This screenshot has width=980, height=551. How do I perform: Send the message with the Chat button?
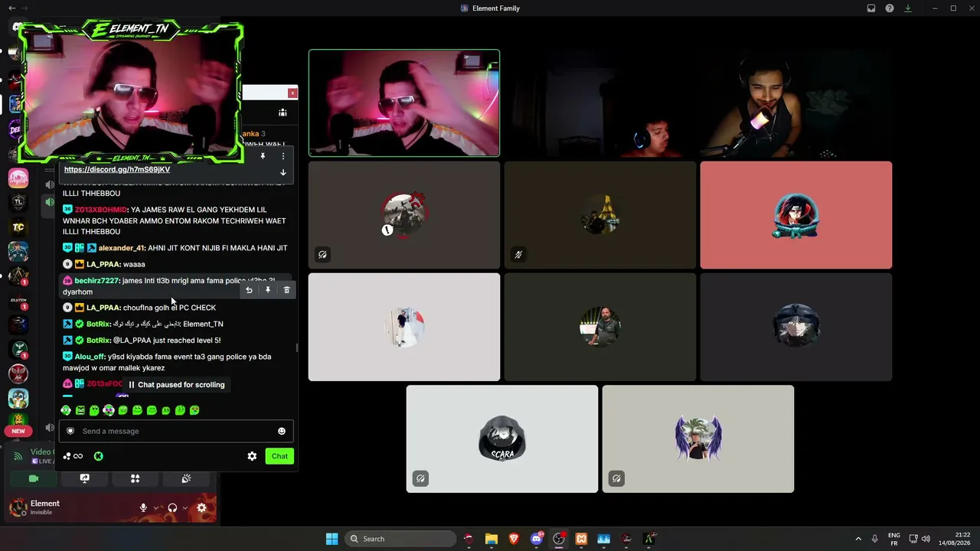click(x=279, y=456)
